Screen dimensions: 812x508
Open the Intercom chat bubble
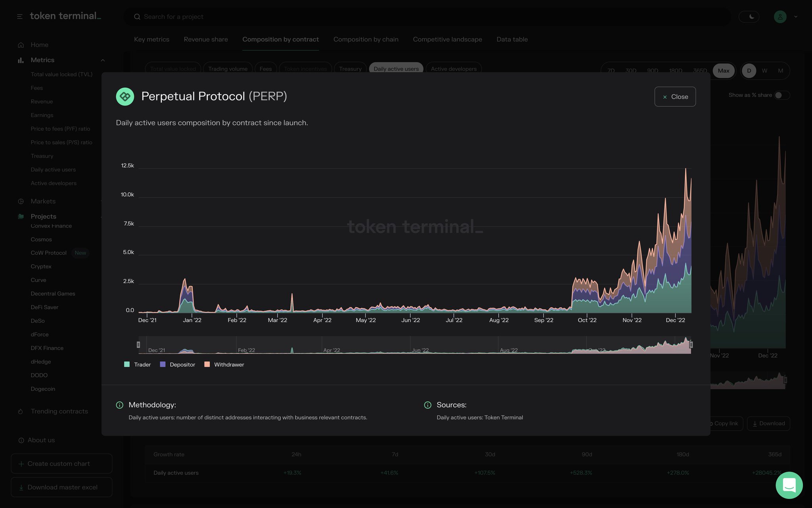pyautogui.click(x=789, y=485)
